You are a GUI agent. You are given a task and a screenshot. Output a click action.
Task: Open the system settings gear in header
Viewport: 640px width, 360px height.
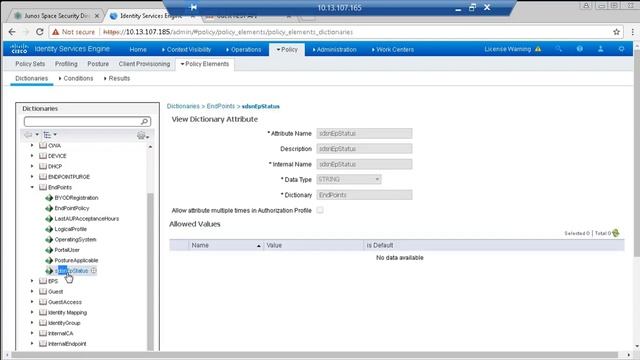(x=621, y=49)
